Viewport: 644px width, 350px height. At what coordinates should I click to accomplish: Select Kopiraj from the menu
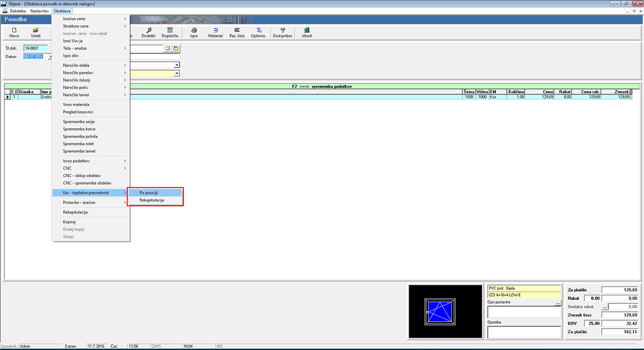coord(91,222)
